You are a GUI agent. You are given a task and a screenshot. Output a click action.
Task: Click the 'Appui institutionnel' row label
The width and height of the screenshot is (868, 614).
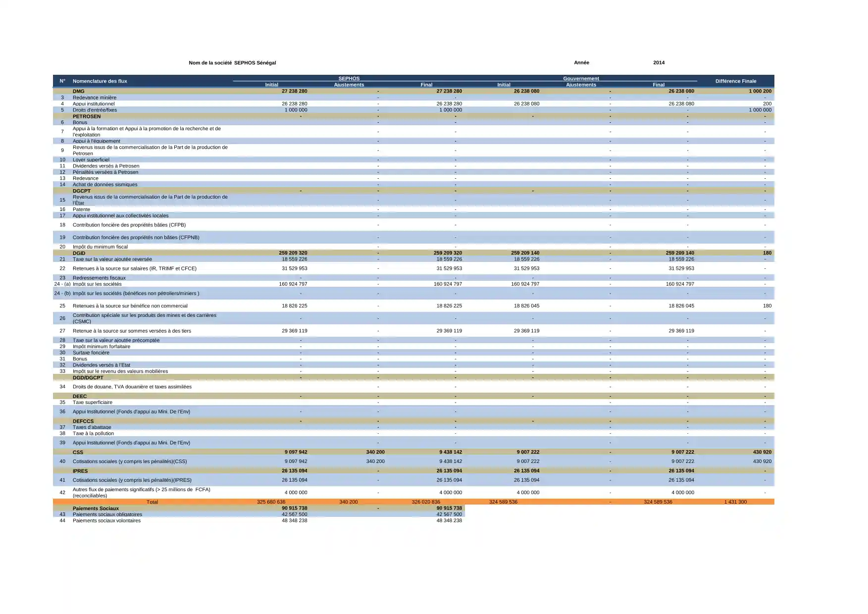coord(93,104)
